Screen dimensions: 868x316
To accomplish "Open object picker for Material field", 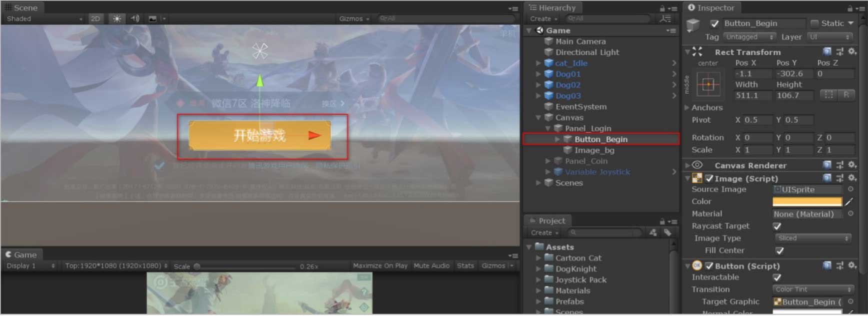I will click(x=850, y=214).
